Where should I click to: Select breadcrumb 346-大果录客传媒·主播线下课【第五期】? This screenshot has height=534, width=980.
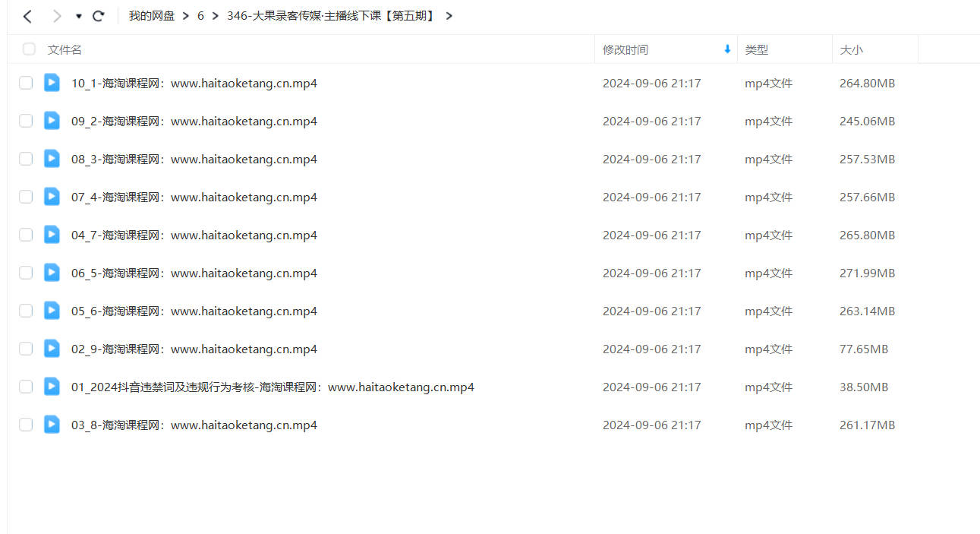[x=332, y=16]
